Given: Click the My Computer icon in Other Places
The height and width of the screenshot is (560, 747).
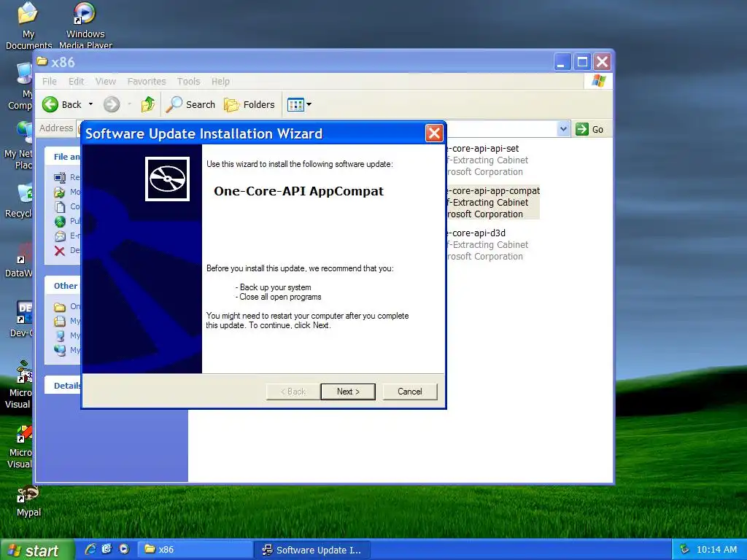Looking at the screenshot, I should (60, 335).
